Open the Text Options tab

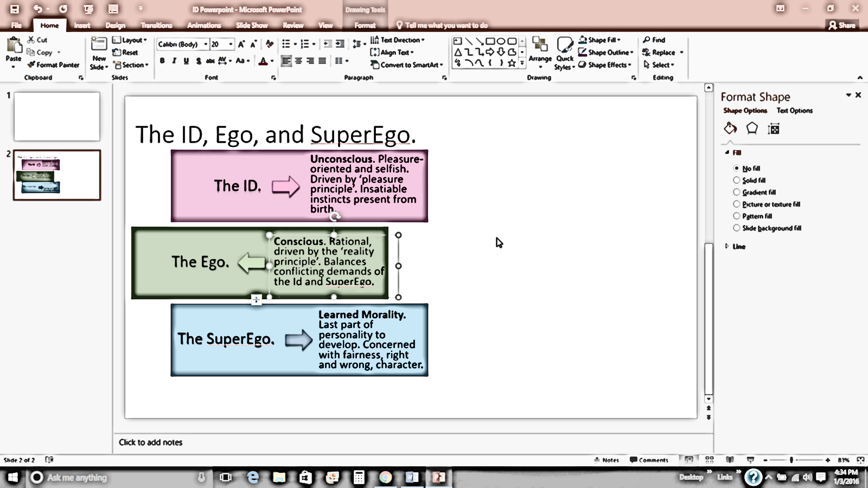click(794, 111)
